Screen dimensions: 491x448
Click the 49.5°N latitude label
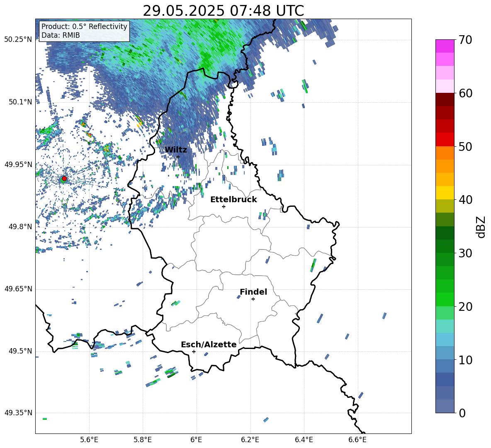pyautogui.click(x=20, y=351)
